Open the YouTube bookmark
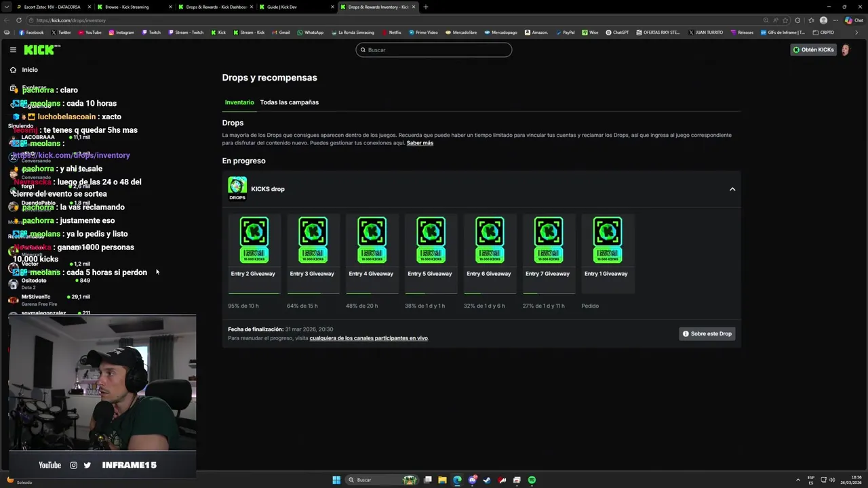This screenshot has width=868, height=488. click(90, 32)
